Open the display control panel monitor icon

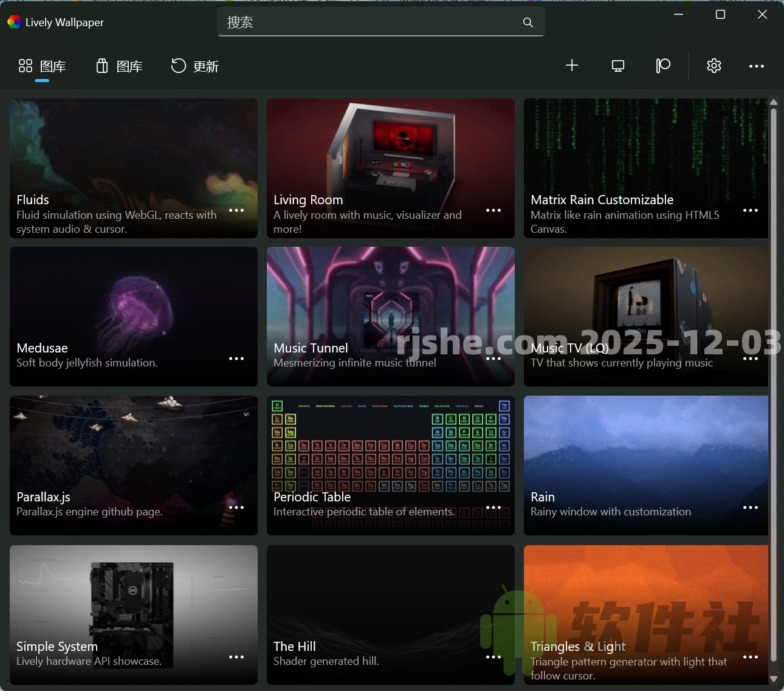(x=618, y=66)
